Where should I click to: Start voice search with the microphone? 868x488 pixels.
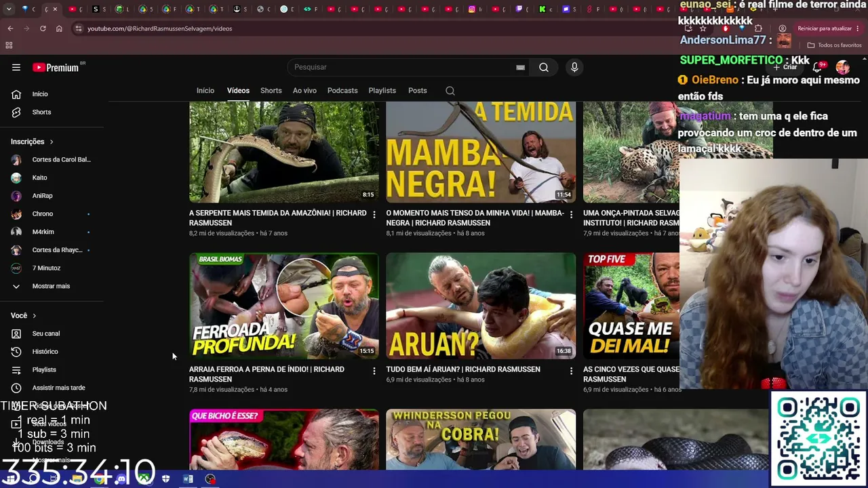pos(574,67)
